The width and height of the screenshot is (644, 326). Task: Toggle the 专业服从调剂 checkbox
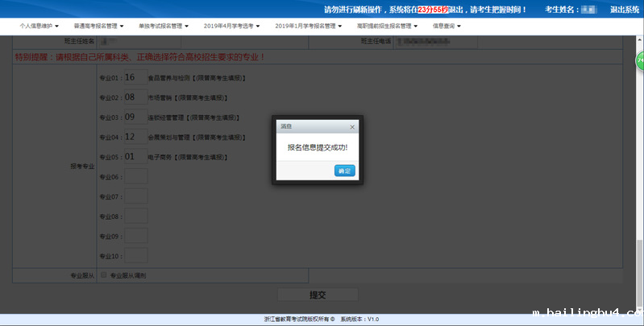pos(103,275)
